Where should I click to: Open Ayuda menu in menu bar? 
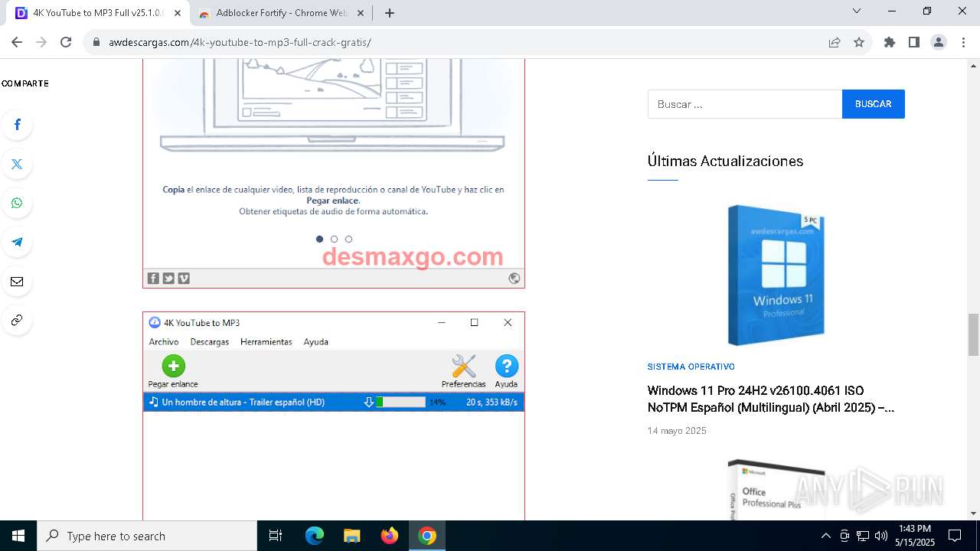coord(315,342)
